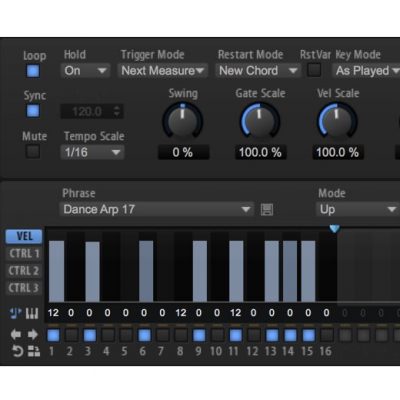The image size is (400, 400).
Task: Enable step 2 button
Action: point(71,335)
